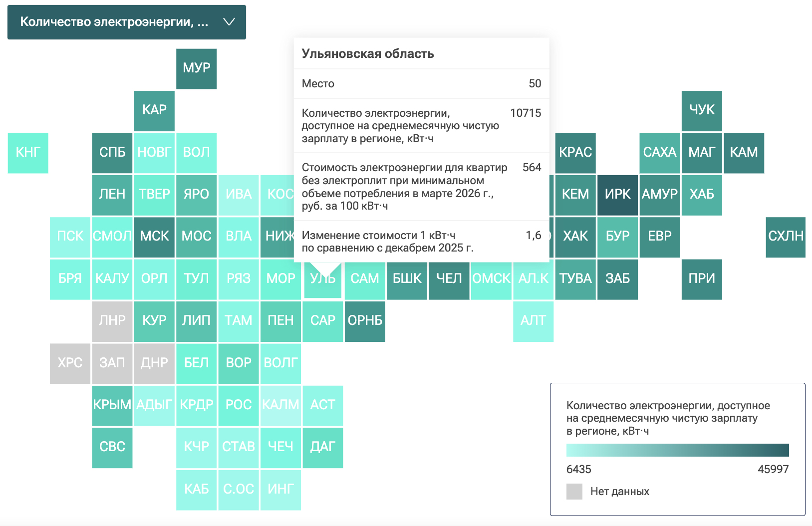812x526 pixels.
Task: Click the legend color gradient bar
Action: point(678,450)
